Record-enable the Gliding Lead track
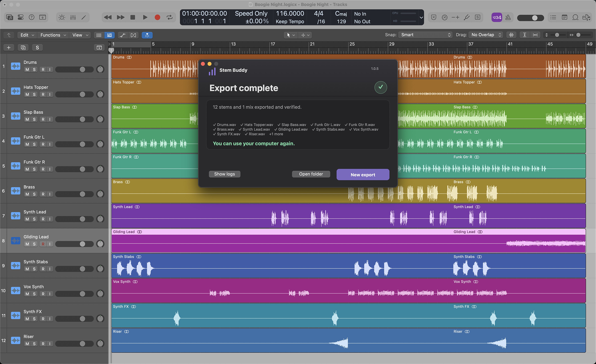Screen dimensions: 596x364 (x=43, y=244)
